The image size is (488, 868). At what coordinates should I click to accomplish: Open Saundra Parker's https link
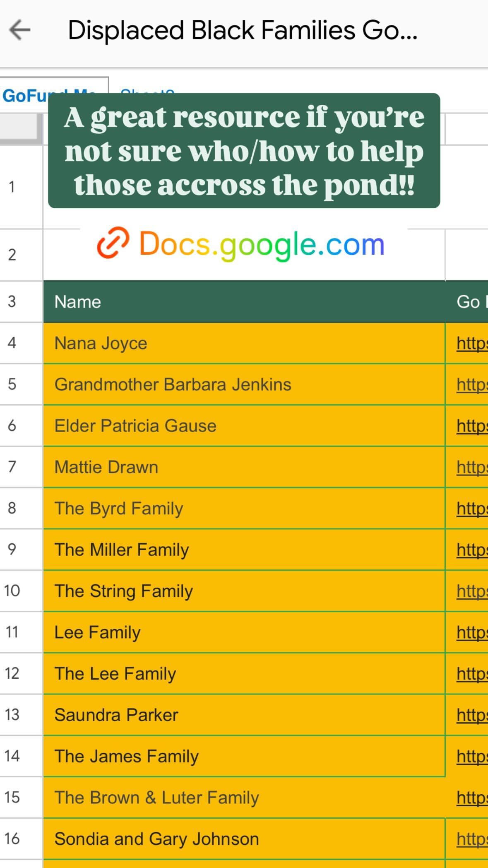[x=471, y=715]
